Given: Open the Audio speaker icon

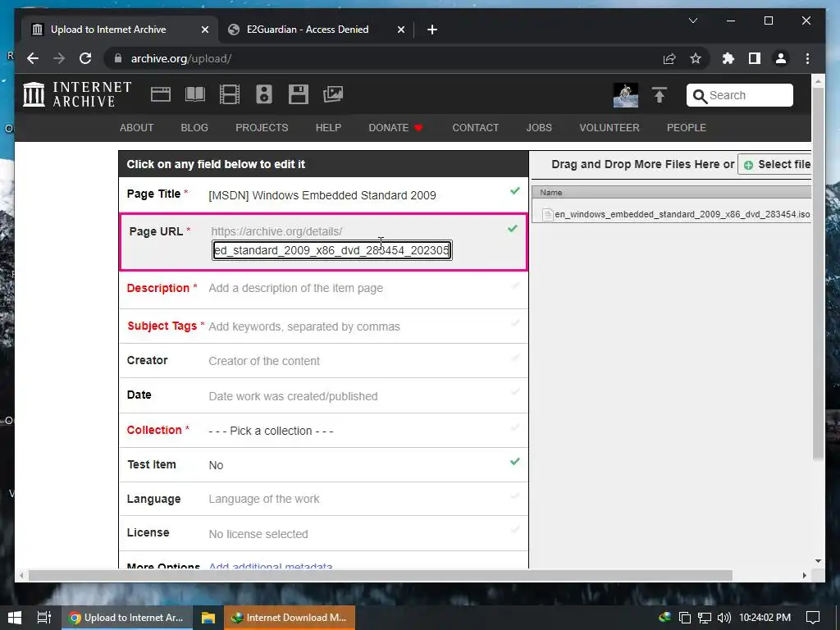Looking at the screenshot, I should tap(264, 94).
